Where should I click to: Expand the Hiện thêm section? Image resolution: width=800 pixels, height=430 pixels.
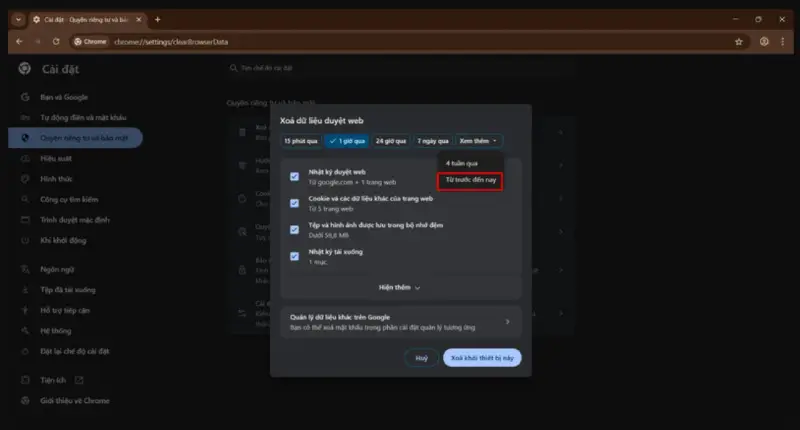click(x=400, y=288)
